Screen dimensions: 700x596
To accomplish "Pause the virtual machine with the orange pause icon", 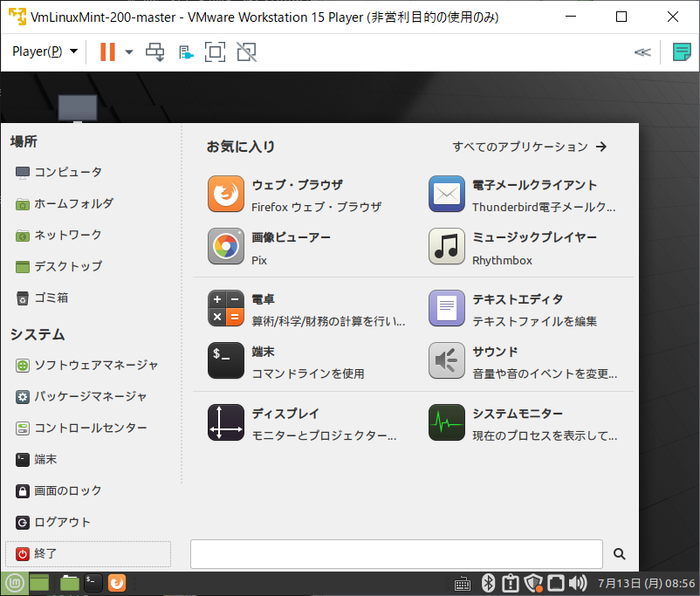I will [x=107, y=51].
